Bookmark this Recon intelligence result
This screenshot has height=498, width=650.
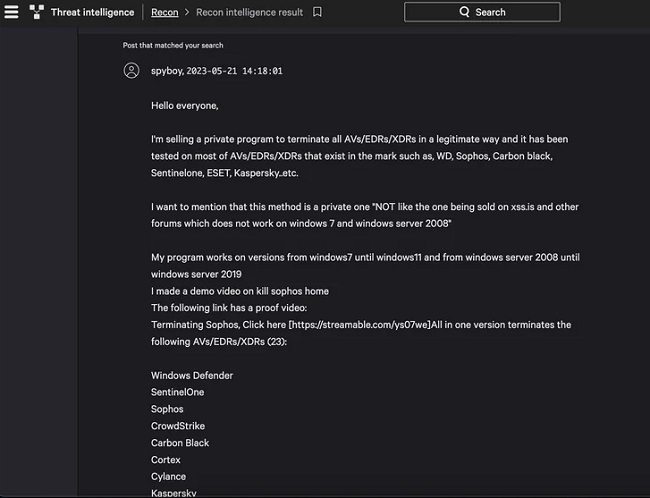point(317,12)
